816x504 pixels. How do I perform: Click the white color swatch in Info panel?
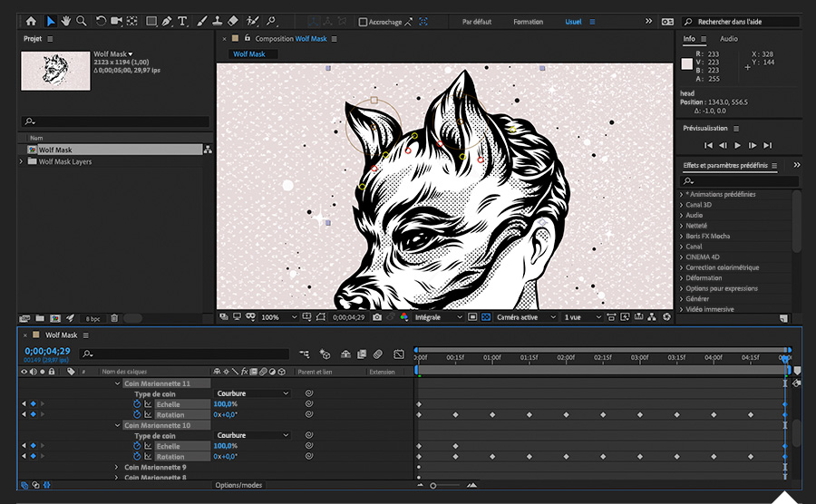pos(687,63)
